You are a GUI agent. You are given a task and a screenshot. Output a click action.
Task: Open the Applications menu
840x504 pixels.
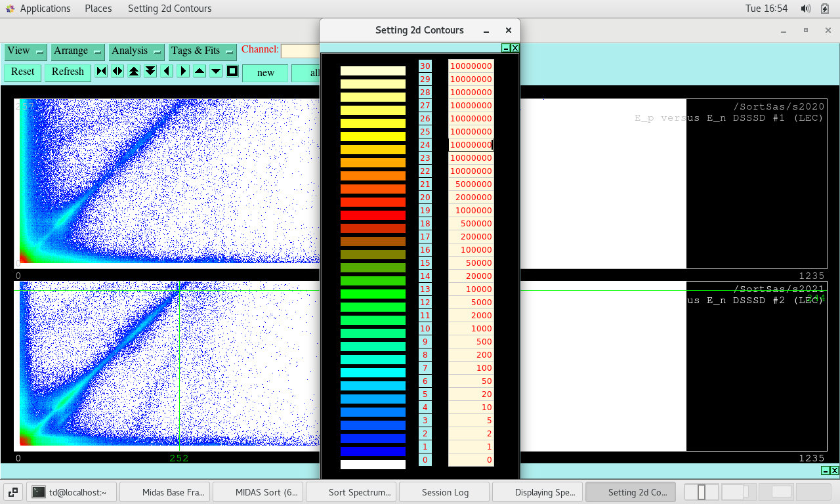pos(45,9)
